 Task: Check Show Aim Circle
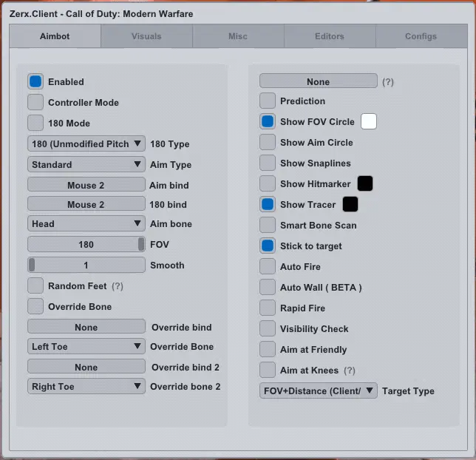268,142
